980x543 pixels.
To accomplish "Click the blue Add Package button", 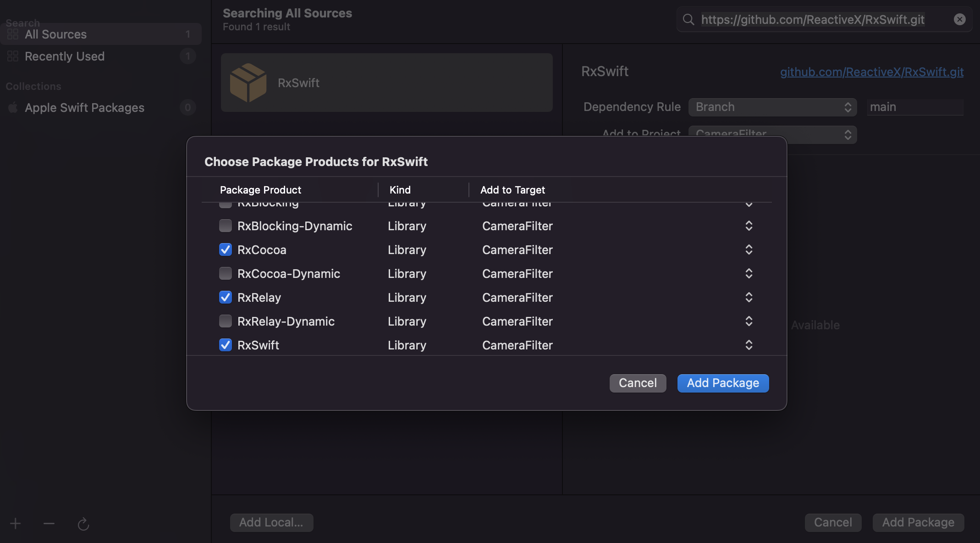I will click(723, 383).
